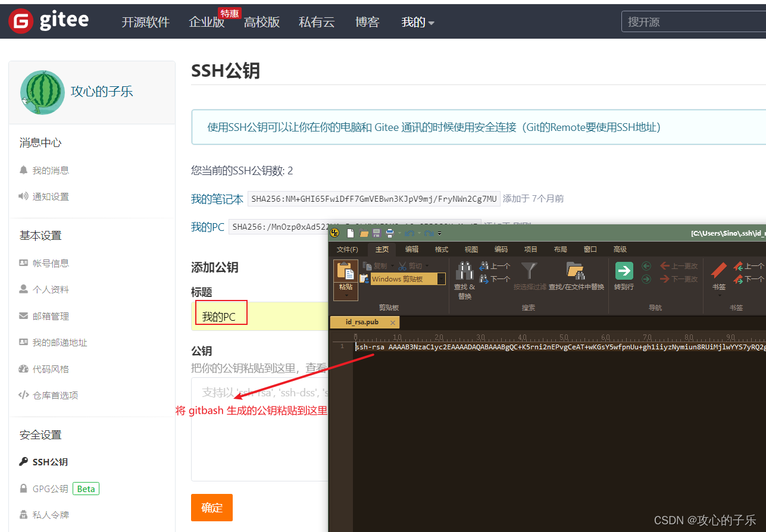This screenshot has width=766, height=532.
Task: Click the back circle arrow in 导航 group
Action: click(646, 266)
